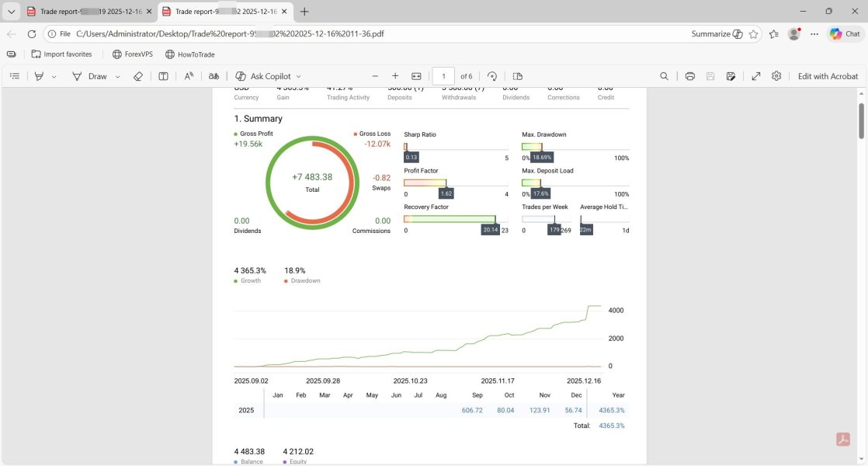Open the ForexVPS bookmark
868x466 pixels.
click(x=132, y=54)
